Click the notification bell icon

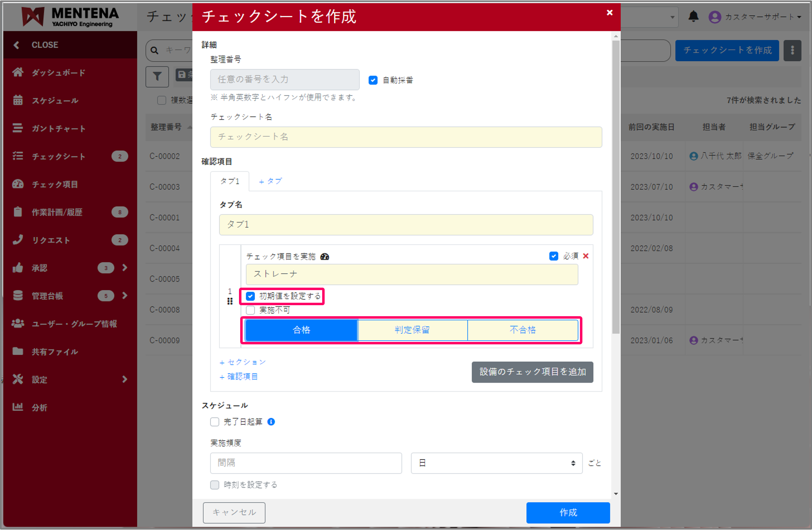[x=693, y=17]
